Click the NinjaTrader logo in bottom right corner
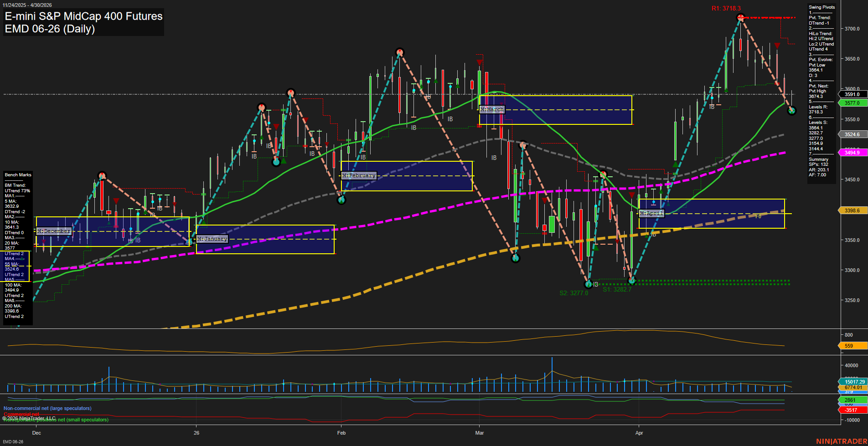The height and width of the screenshot is (446, 868). (841, 441)
